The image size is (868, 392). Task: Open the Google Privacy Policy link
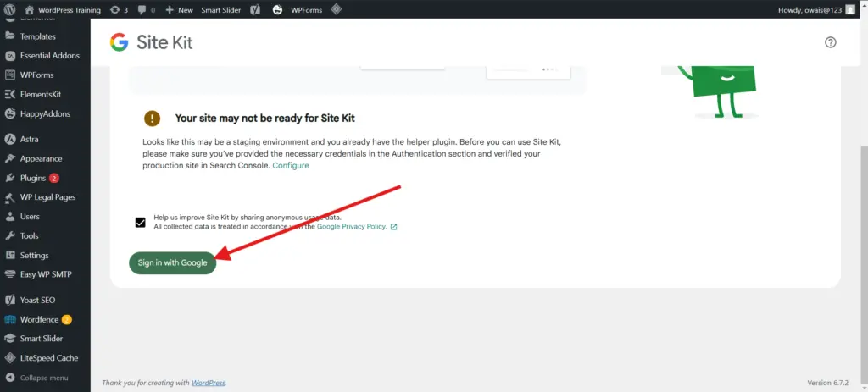click(352, 226)
